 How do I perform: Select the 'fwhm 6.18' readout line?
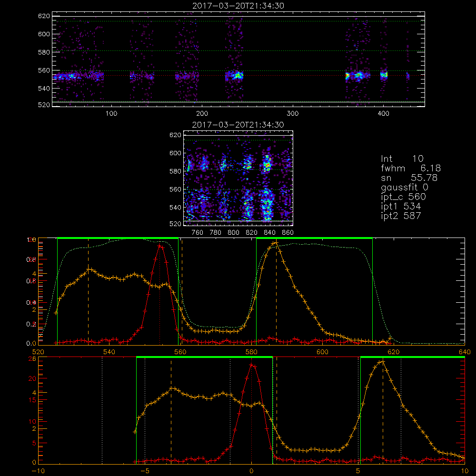(410, 168)
